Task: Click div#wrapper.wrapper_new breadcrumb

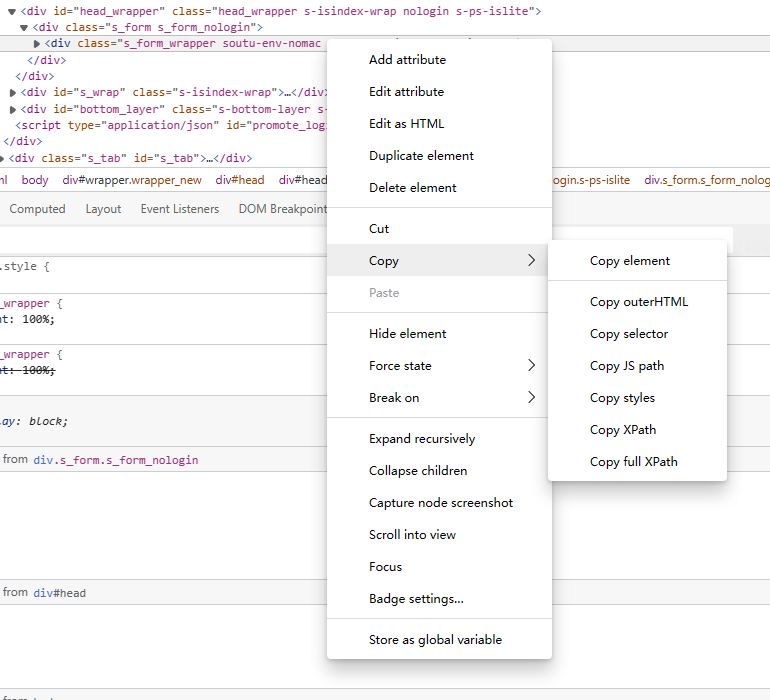Action: [132, 180]
